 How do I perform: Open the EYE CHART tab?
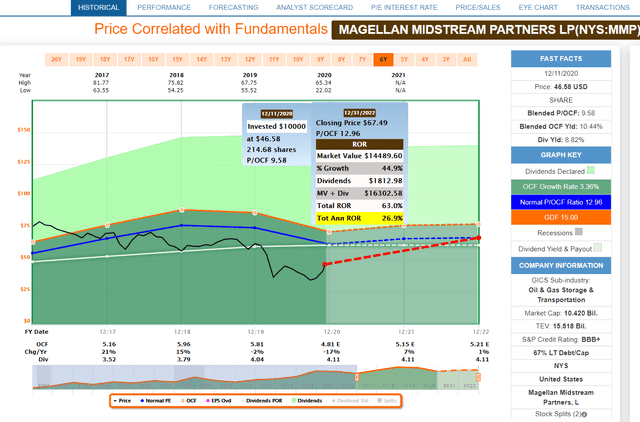pos(538,7)
